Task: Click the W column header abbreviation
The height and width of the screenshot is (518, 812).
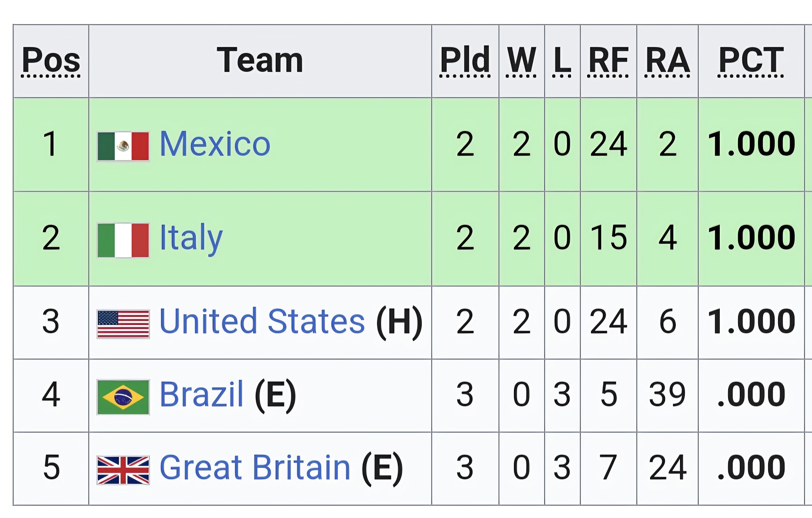Action: click(x=521, y=60)
